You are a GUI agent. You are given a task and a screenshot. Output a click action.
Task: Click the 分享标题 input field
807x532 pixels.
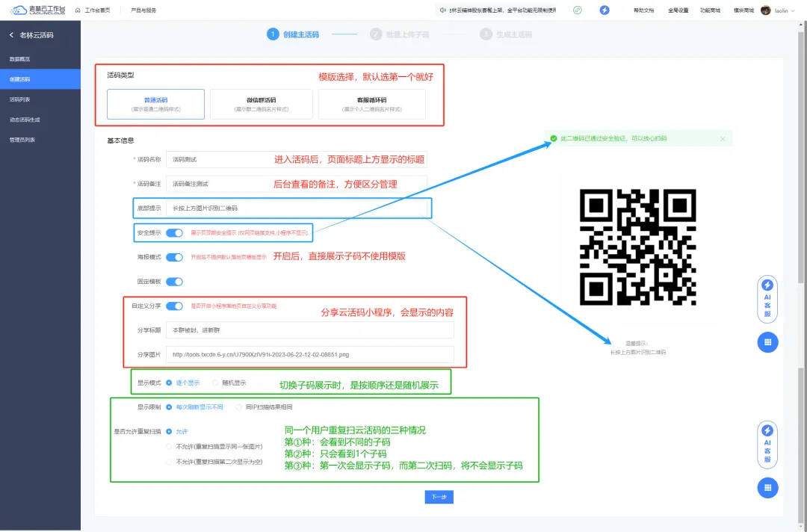310,330
